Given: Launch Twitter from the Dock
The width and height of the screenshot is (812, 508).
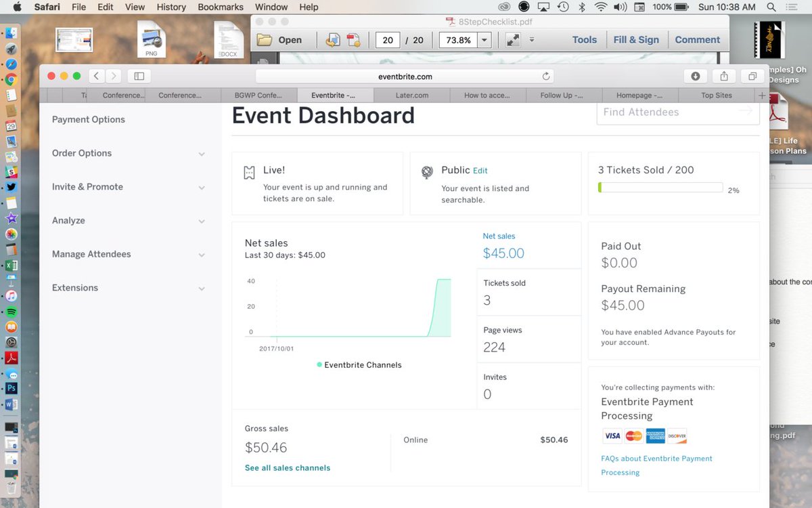Looking at the screenshot, I should (11, 187).
